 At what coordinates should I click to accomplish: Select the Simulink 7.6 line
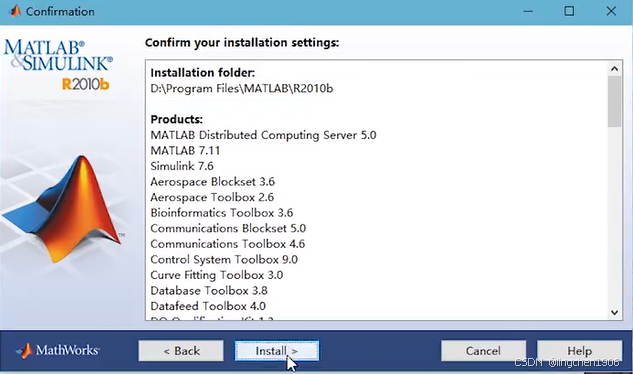click(x=182, y=166)
